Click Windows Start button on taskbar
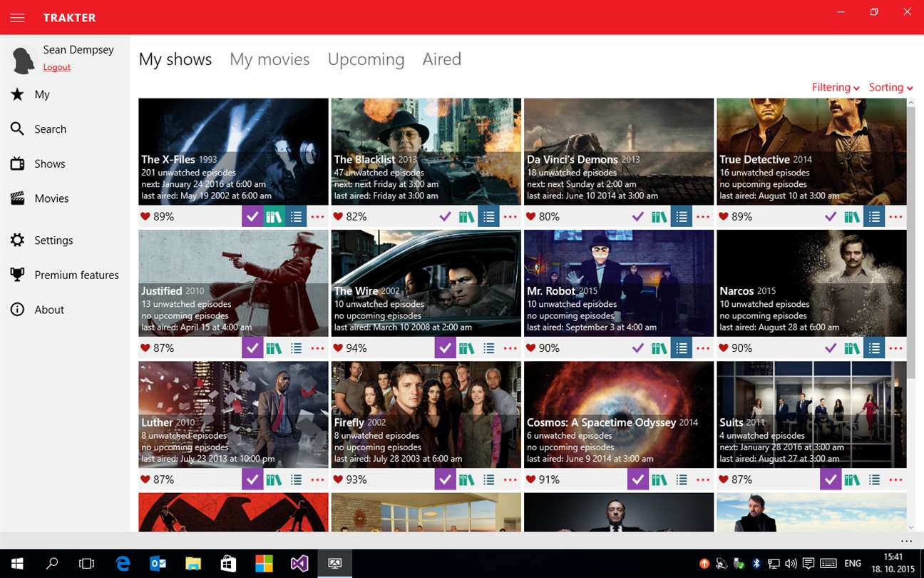This screenshot has height=578, width=924. [17, 564]
